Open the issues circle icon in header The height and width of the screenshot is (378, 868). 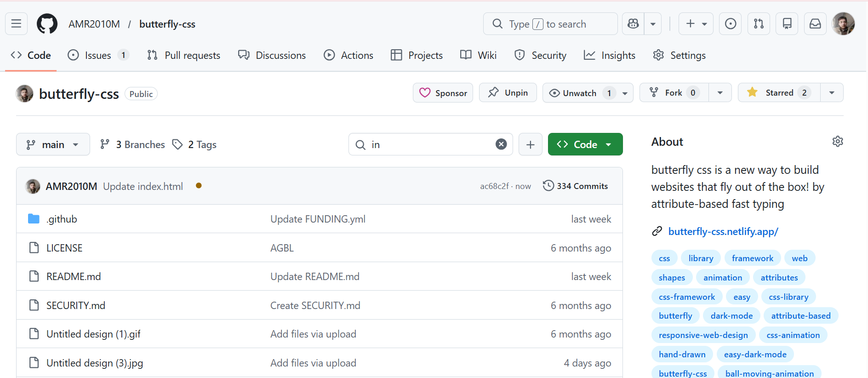coord(730,23)
